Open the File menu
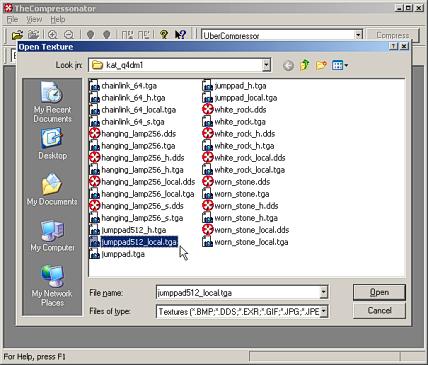The width and height of the screenshot is (428, 365). pos(12,20)
